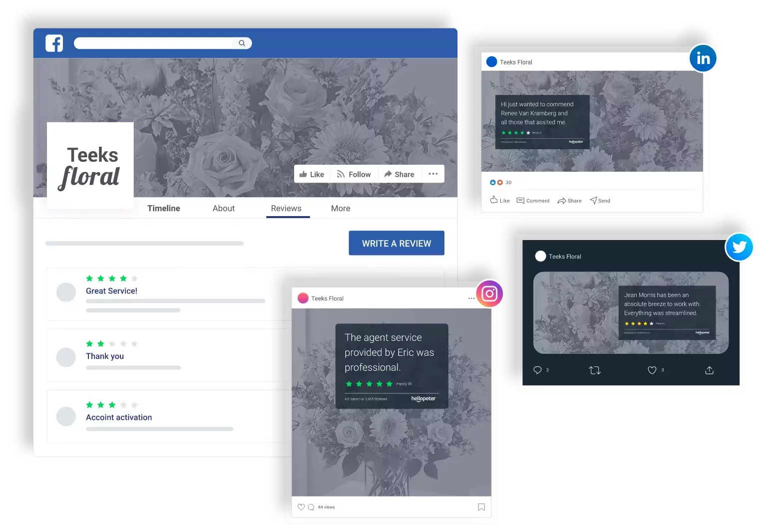Bookmark the Instagram post
The height and width of the screenshot is (532, 763).
click(x=481, y=507)
